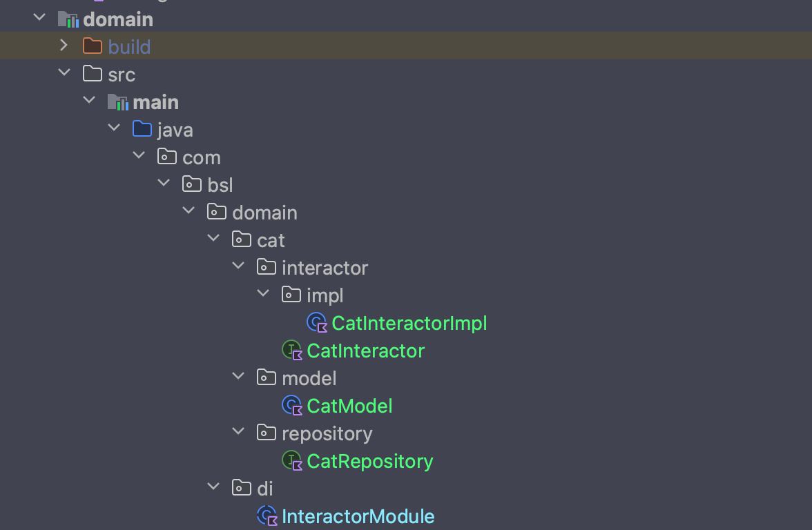This screenshot has height=530, width=812.
Task: Collapse the repository package chevron
Action: point(238,433)
